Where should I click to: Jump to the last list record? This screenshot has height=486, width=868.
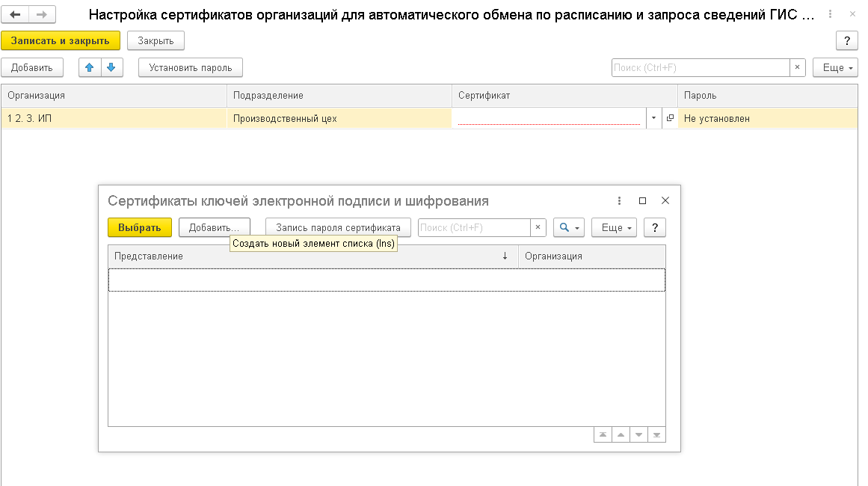(656, 434)
